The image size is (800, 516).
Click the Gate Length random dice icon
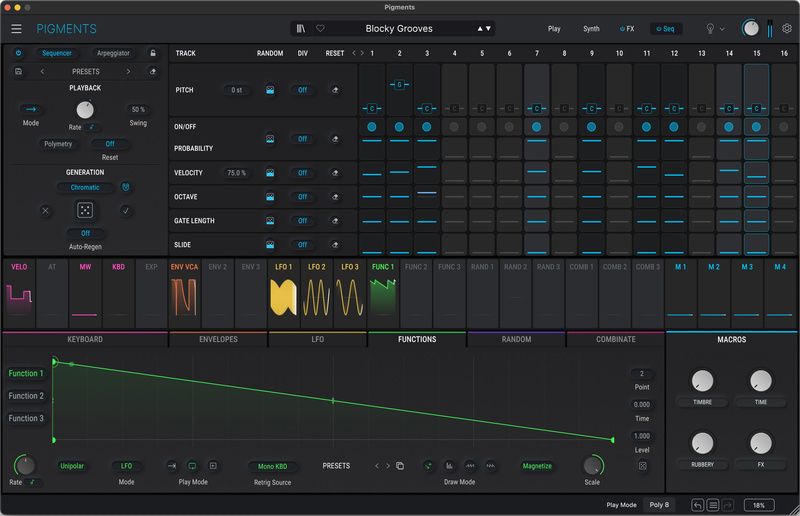[x=270, y=221]
